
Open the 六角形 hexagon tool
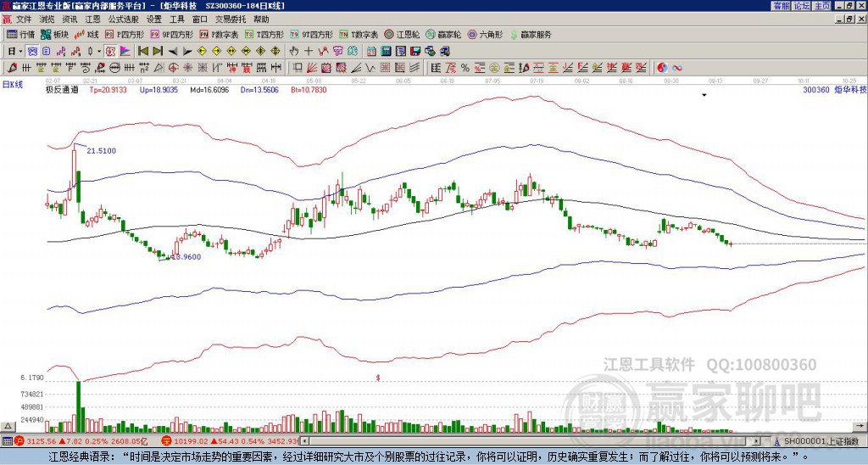tap(486, 34)
